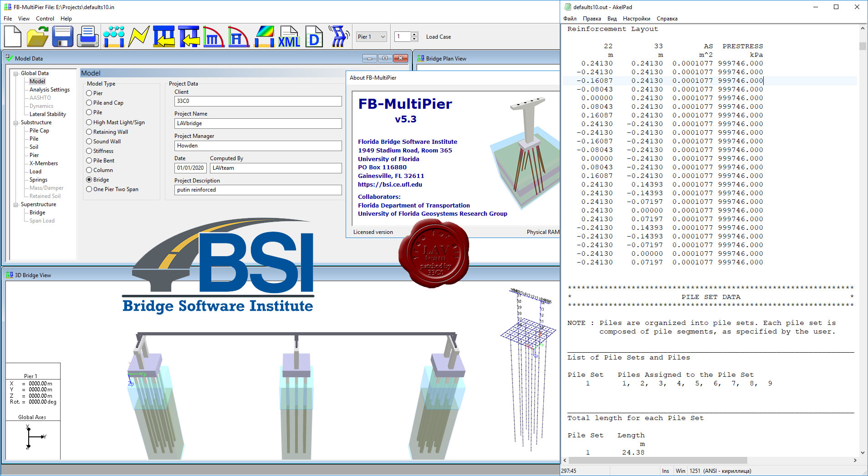The width and height of the screenshot is (868, 476).
Task: Select Pile and Cap model type
Action: 89,103
